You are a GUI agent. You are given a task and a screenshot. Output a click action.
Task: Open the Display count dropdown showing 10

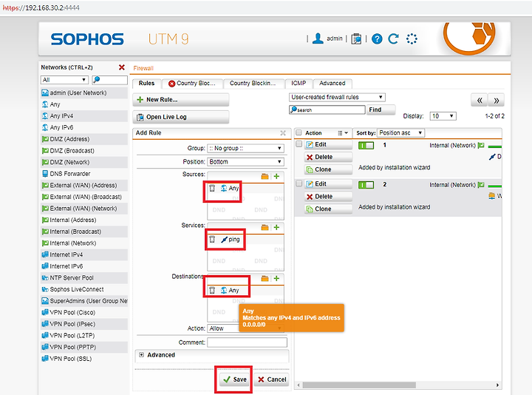[443, 116]
